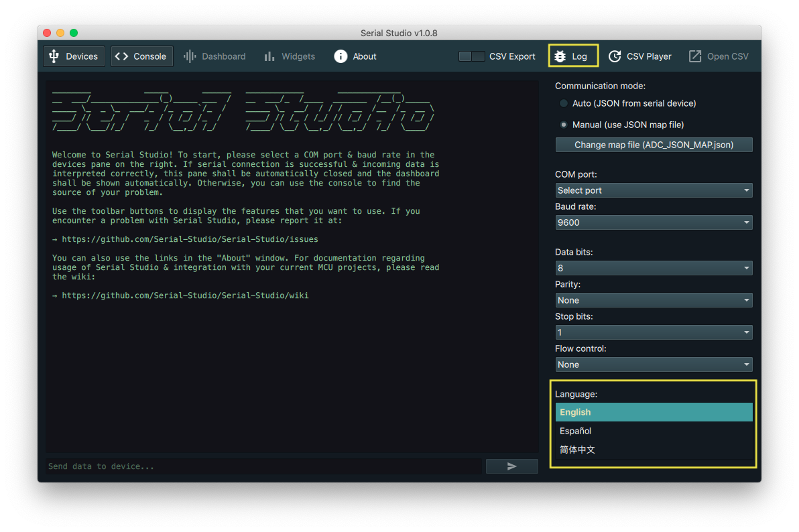Image resolution: width=799 pixels, height=532 pixels.
Task: Click the Open CSV icon
Action: (x=695, y=56)
